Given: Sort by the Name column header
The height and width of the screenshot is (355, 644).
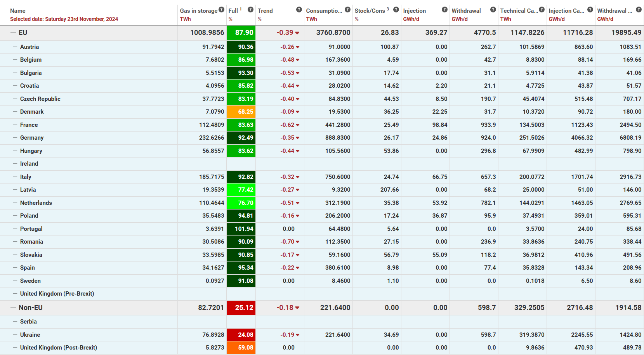Looking at the screenshot, I should pyautogui.click(x=18, y=11).
